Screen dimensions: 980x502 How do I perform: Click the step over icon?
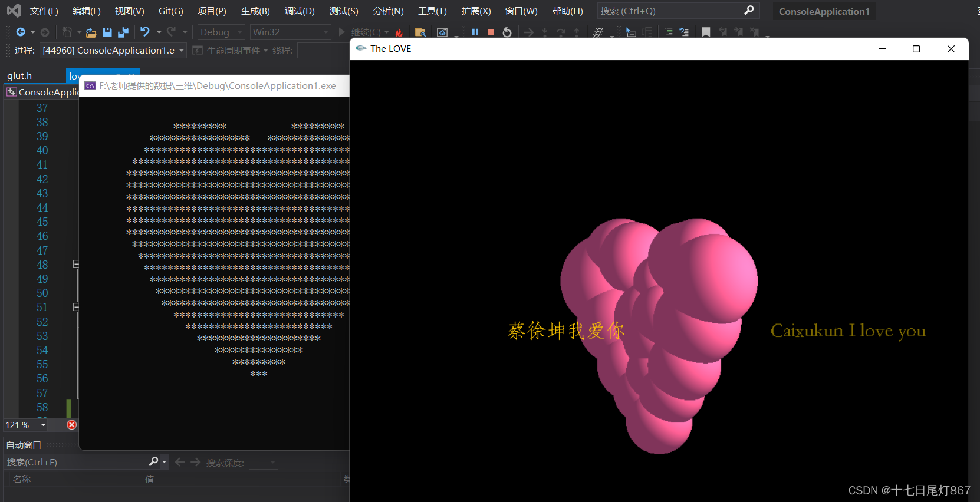click(x=561, y=32)
